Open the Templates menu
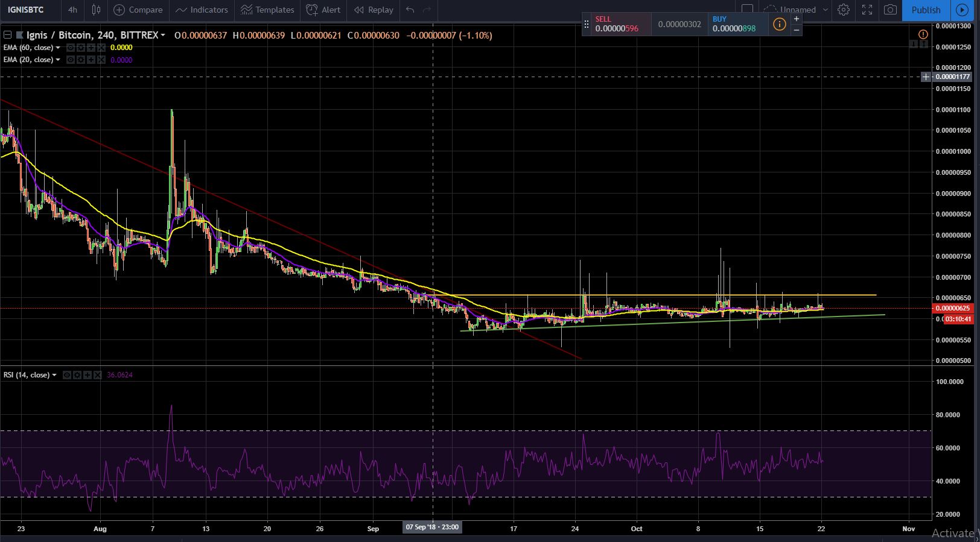This screenshot has width=980, height=542. (267, 10)
